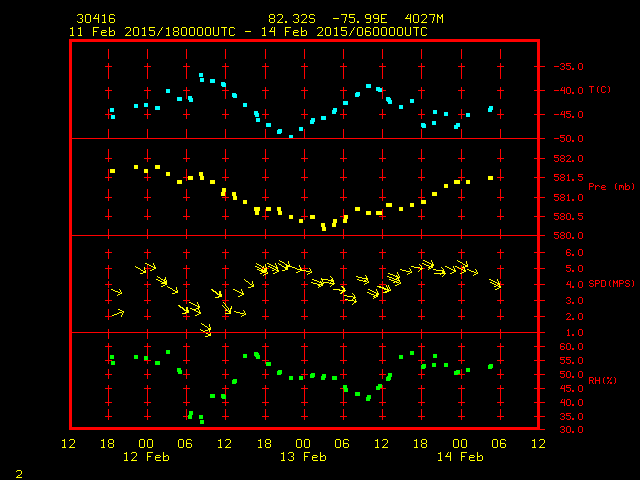Click the lowest wind arrow near 1.0 MPS

click(x=206, y=330)
